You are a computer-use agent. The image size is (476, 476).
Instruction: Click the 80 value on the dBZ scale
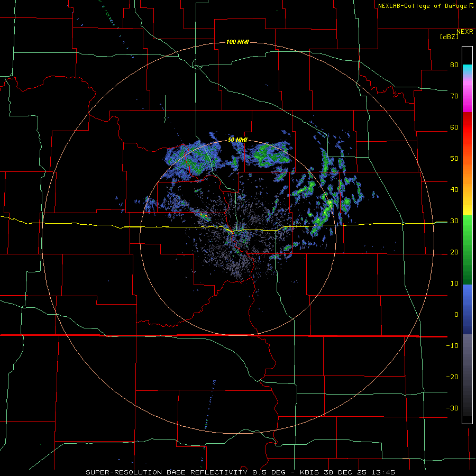(x=454, y=65)
